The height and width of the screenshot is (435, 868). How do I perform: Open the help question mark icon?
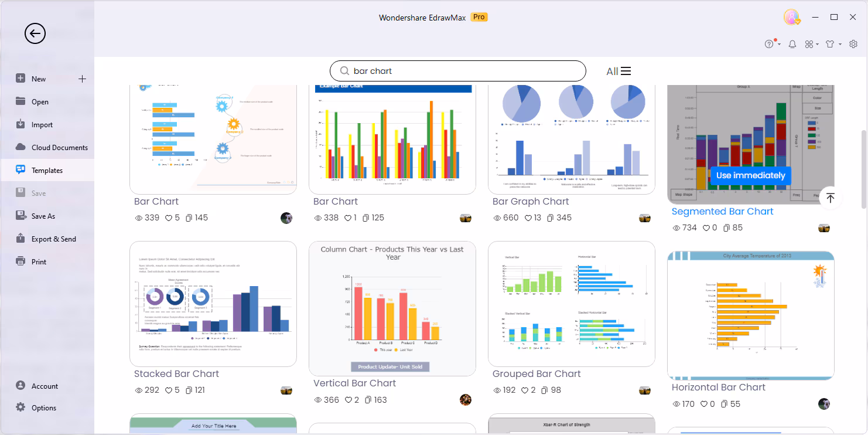[770, 44]
